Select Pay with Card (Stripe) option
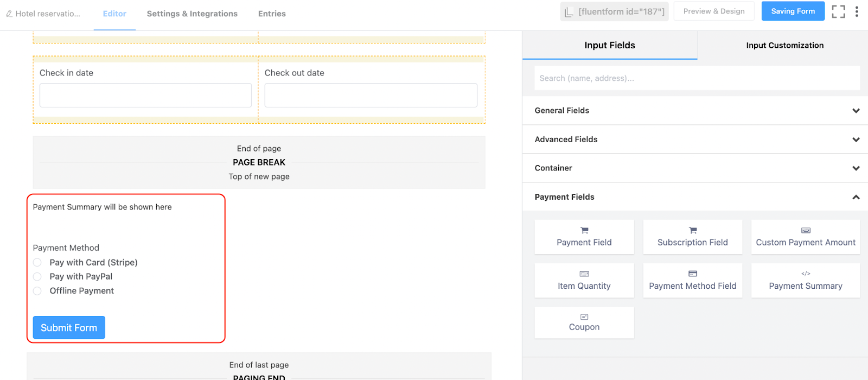 click(37, 263)
